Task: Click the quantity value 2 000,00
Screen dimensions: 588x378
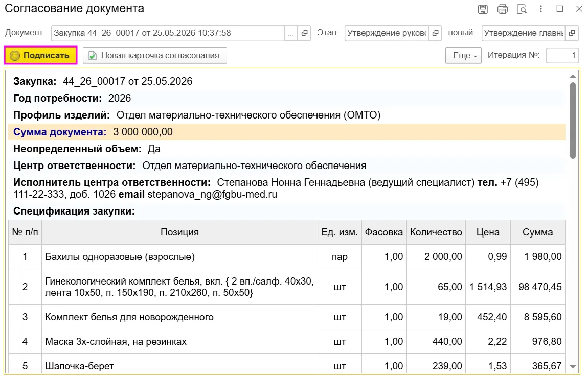Action: (443, 256)
